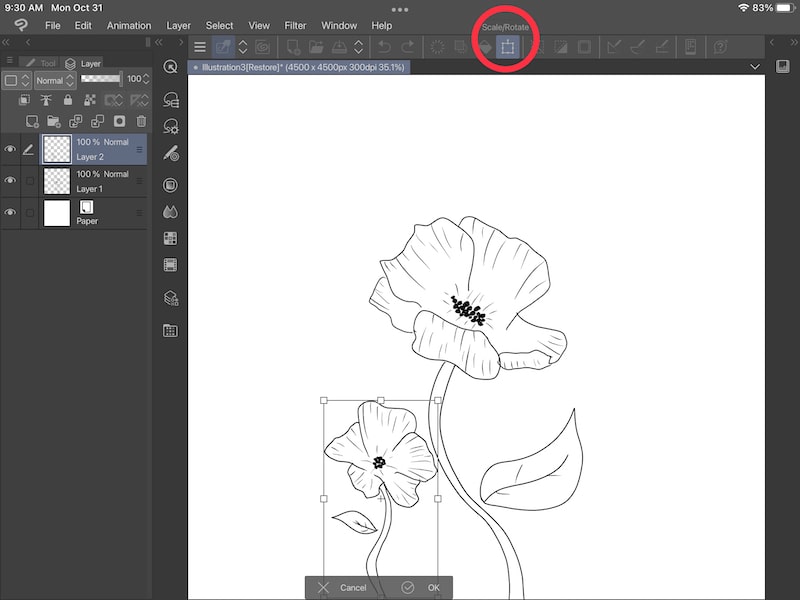Create a new layer folder

[55, 119]
